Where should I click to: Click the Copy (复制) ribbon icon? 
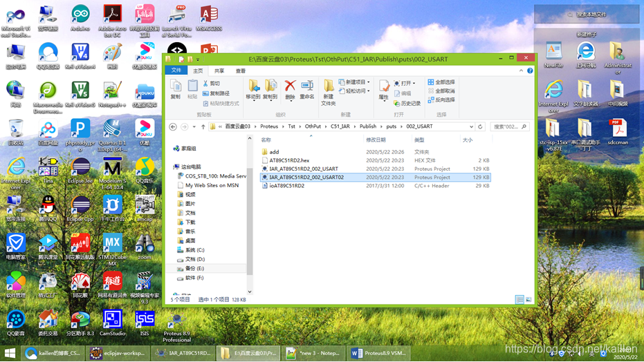tap(176, 89)
